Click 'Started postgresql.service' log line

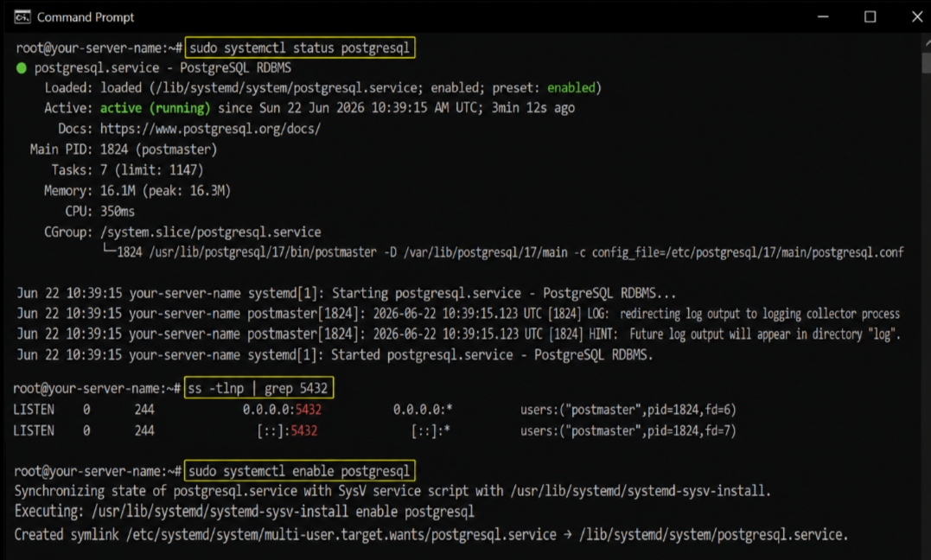(335, 355)
